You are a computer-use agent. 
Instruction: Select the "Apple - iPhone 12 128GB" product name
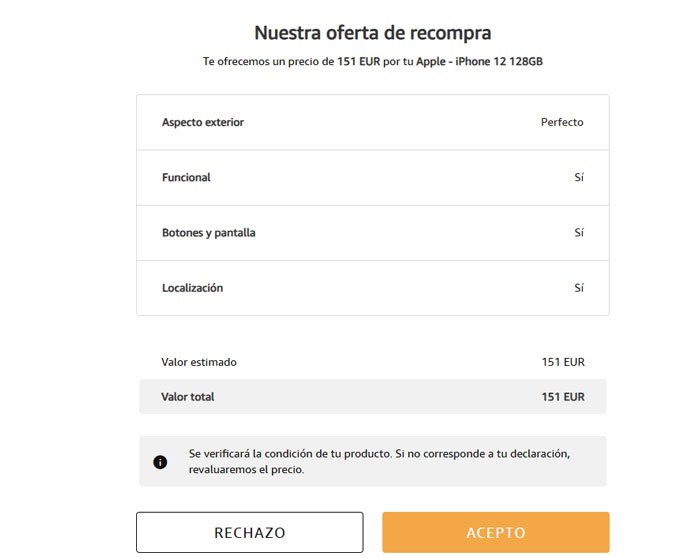[479, 62]
